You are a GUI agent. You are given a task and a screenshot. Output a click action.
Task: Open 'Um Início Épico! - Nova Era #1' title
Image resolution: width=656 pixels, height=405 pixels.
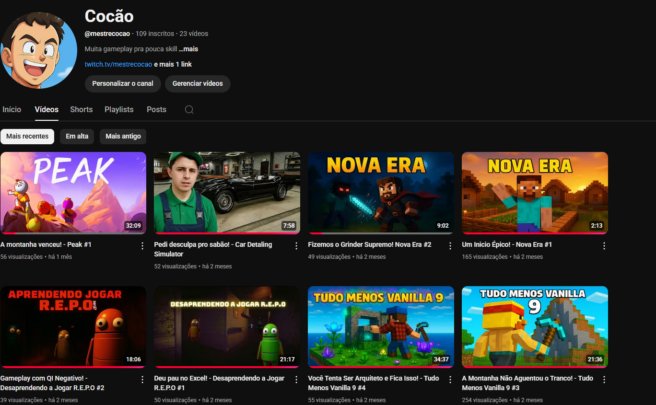point(507,244)
